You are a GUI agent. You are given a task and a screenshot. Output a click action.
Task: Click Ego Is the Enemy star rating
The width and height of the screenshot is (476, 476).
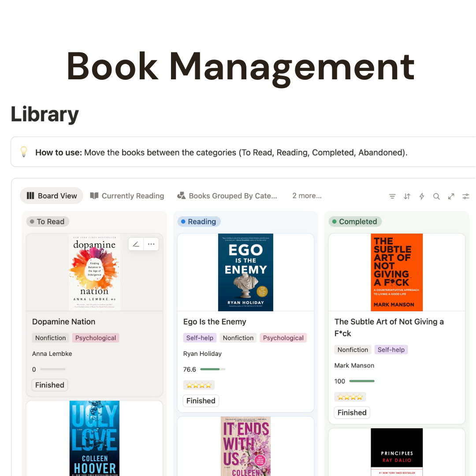[199, 385]
